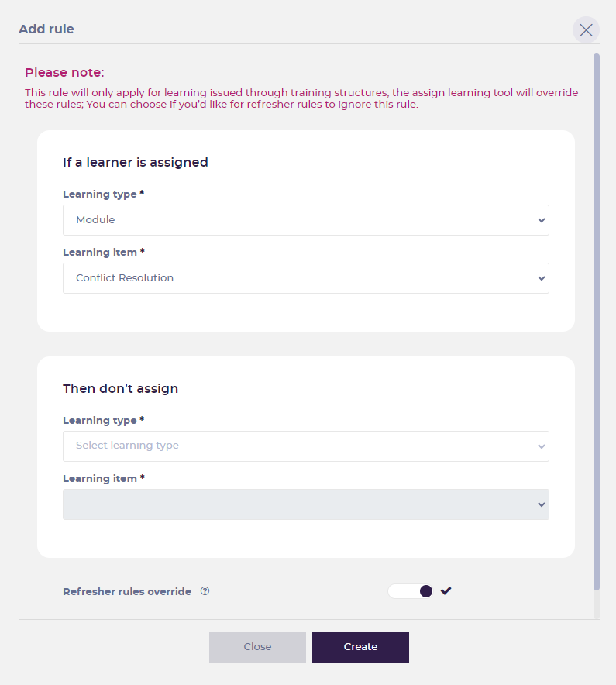This screenshot has height=685, width=616.
Task: Click the grey Close button
Action: point(257,648)
